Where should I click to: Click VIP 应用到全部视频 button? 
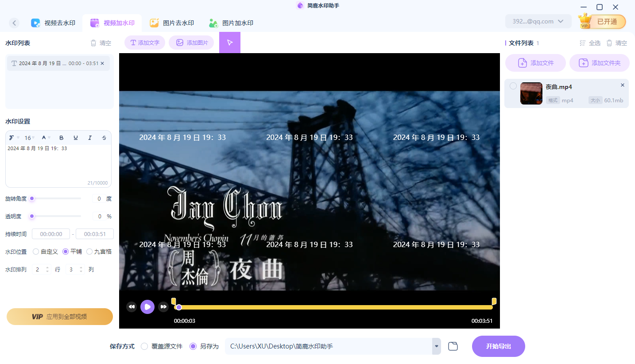[60, 317]
